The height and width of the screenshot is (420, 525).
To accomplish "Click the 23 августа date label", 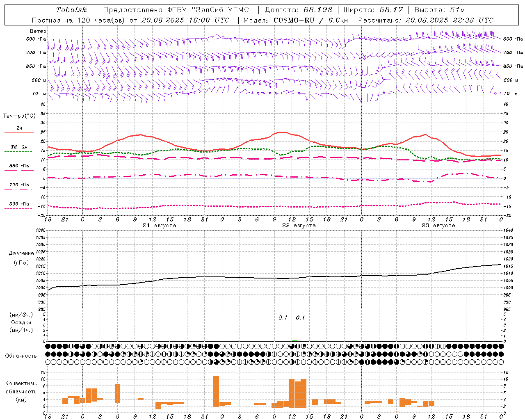I will pyautogui.click(x=438, y=226).
